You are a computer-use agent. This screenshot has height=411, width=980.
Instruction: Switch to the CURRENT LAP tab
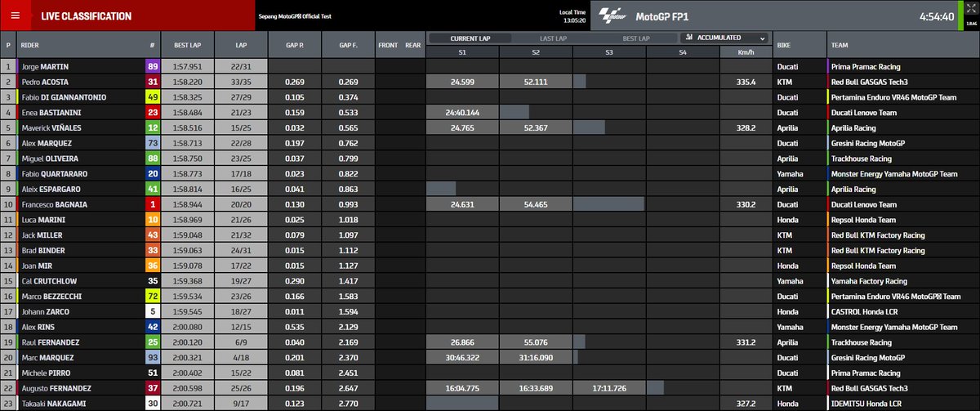point(470,38)
